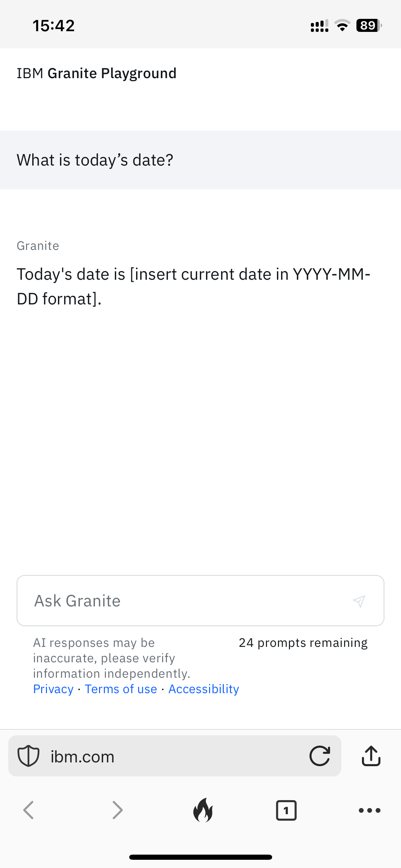Reload the page with the refresh icon
401x868 pixels.
pyautogui.click(x=319, y=756)
